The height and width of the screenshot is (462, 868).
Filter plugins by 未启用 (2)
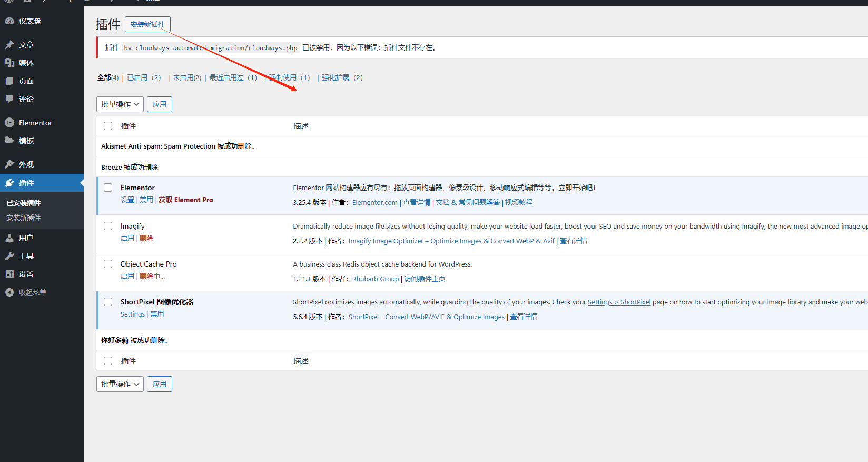[x=187, y=77]
